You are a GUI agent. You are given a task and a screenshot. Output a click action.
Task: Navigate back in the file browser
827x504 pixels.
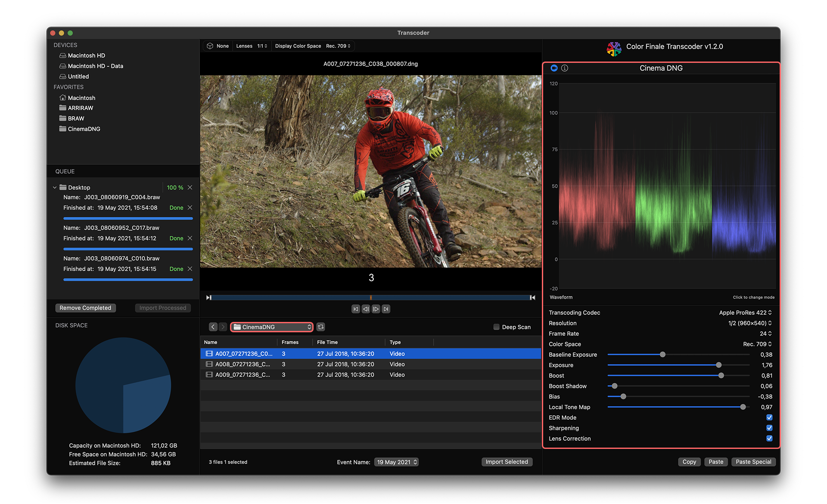213,327
